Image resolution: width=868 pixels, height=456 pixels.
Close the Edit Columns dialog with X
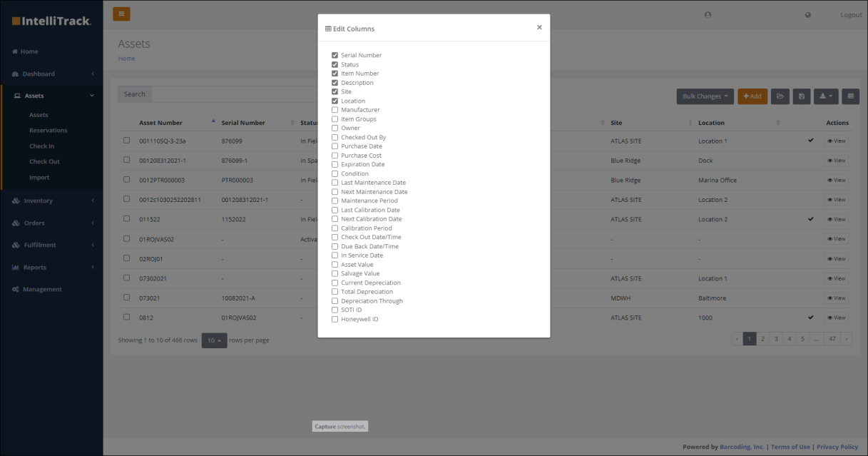[x=539, y=27]
